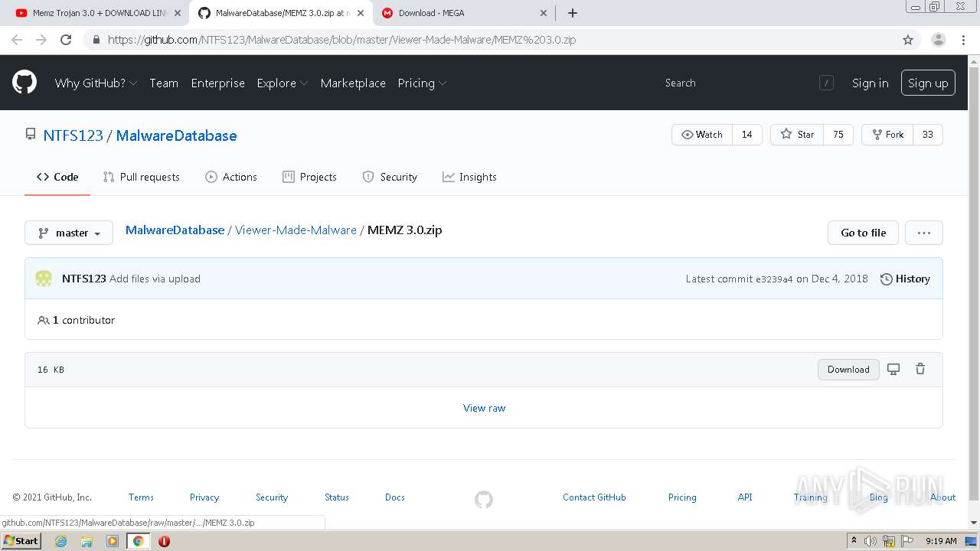Viewport: 980px width, 551px height.
Task: Click volume speaker tray icon
Action: point(871,541)
